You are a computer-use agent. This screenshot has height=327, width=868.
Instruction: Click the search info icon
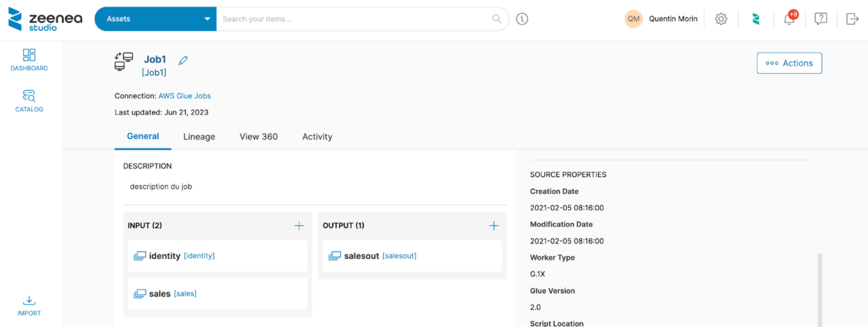click(x=521, y=19)
